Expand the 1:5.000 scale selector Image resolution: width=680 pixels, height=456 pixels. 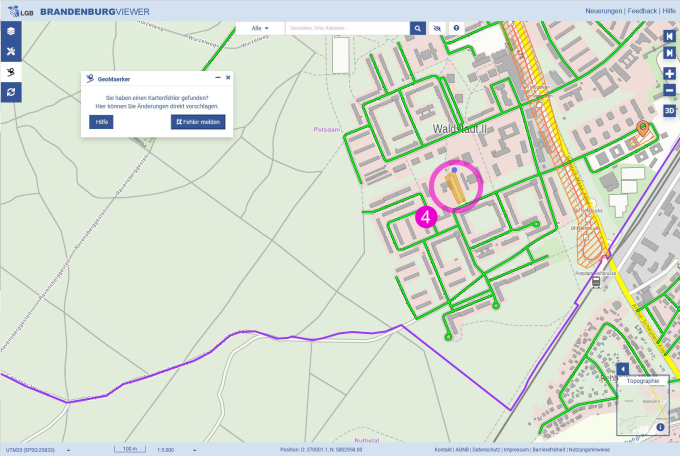[x=194, y=450]
